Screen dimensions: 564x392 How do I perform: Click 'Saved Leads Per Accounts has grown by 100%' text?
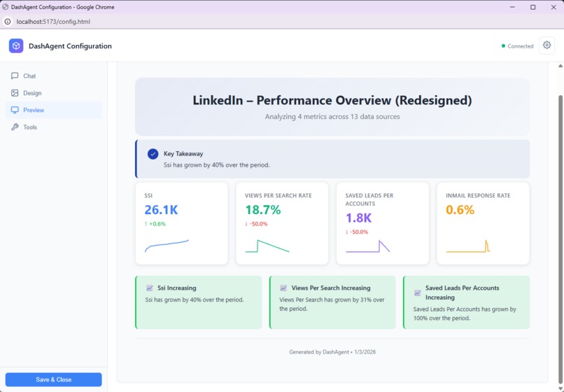465,314
